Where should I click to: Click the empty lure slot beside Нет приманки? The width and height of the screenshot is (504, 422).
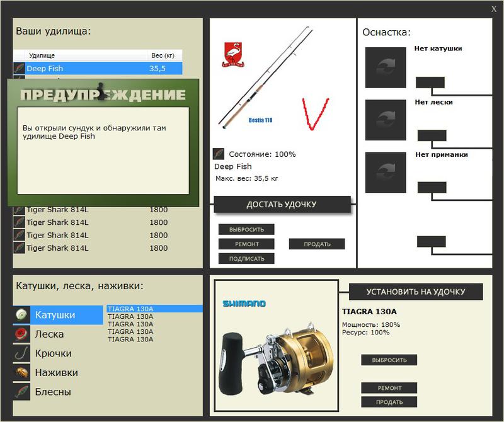pos(386,173)
